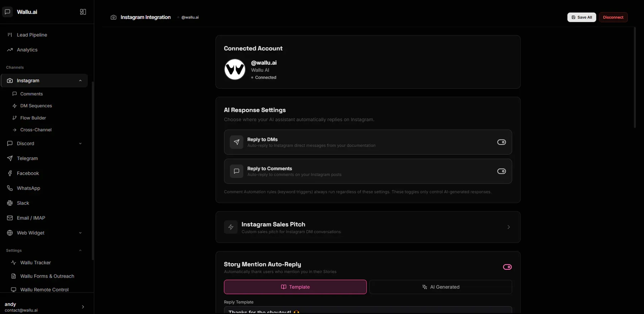The image size is (644, 314).
Task: Click the Discord channel icon
Action: (10, 143)
